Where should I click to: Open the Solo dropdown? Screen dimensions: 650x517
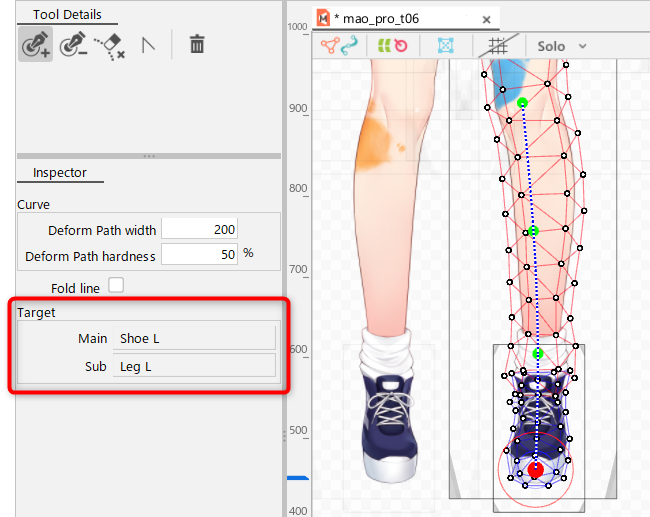coord(562,46)
